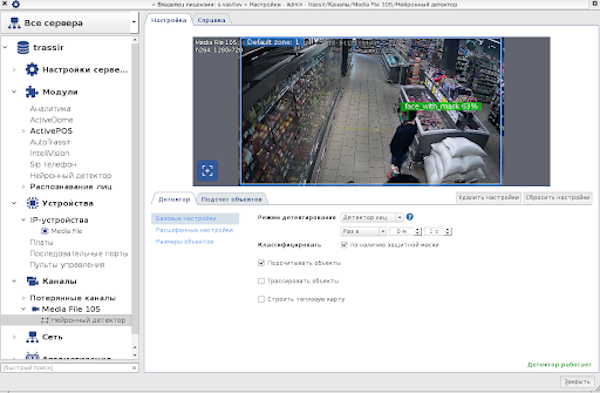The image size is (600, 393).
Task: Click the trassir server database icon
Action: pyautogui.click(x=23, y=47)
